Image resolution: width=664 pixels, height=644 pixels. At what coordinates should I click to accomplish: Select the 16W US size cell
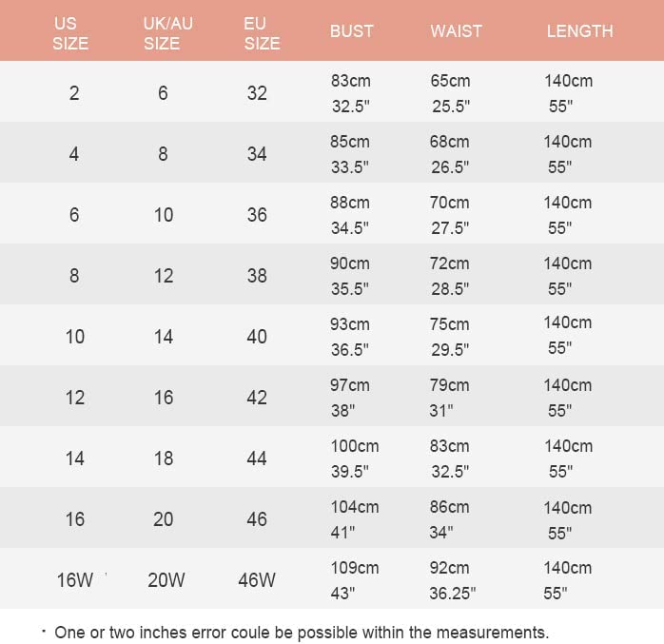click(x=75, y=580)
